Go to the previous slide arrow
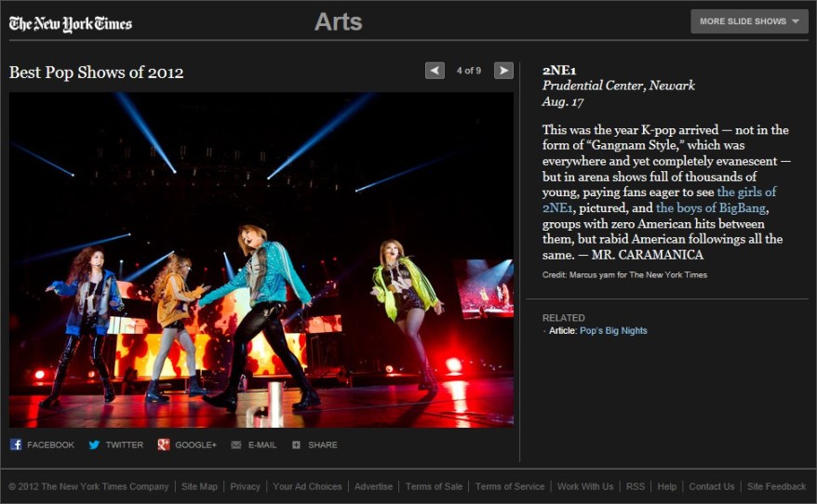Viewport: 817px width, 504px height. [x=435, y=71]
